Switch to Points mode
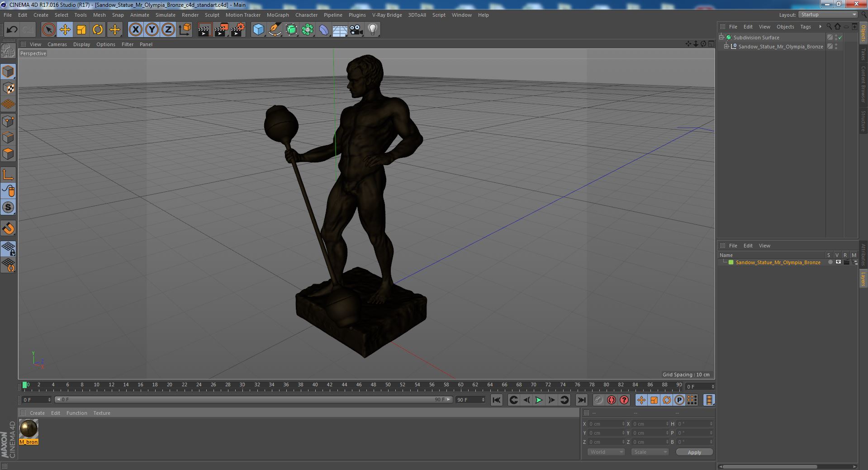Image resolution: width=868 pixels, height=470 pixels. (x=8, y=121)
